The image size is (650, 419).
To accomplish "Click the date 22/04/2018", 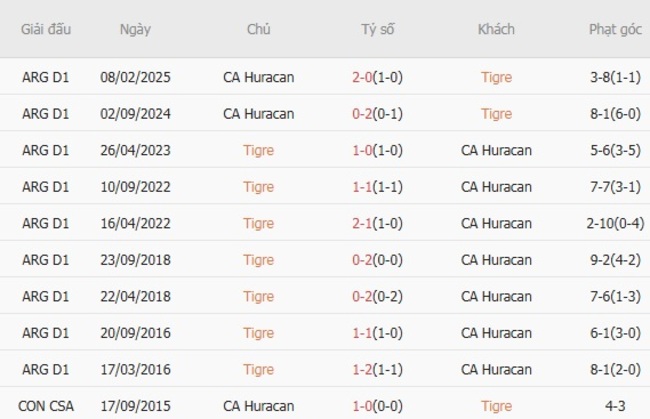I will (135, 297).
